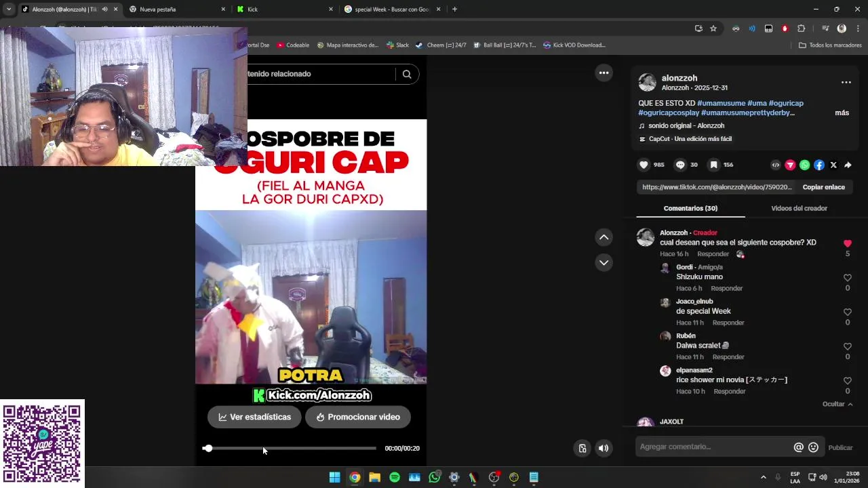Share the video to WhatsApp

[804, 165]
